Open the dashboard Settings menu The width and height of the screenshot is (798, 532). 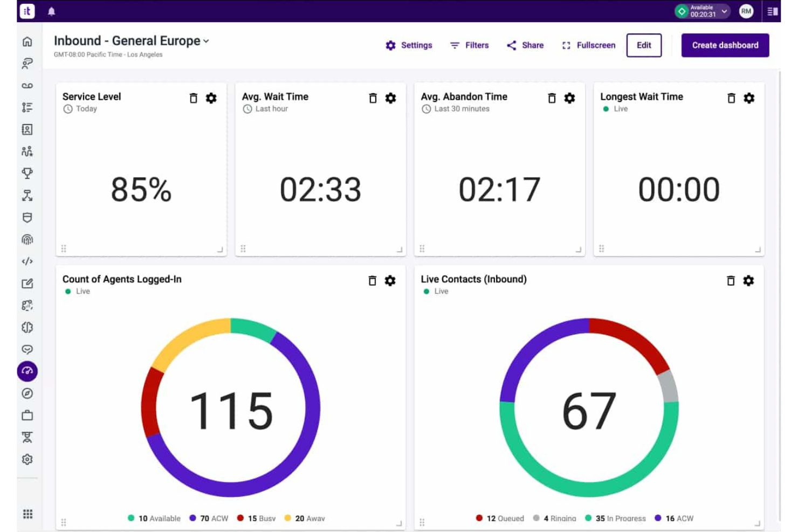[409, 45]
